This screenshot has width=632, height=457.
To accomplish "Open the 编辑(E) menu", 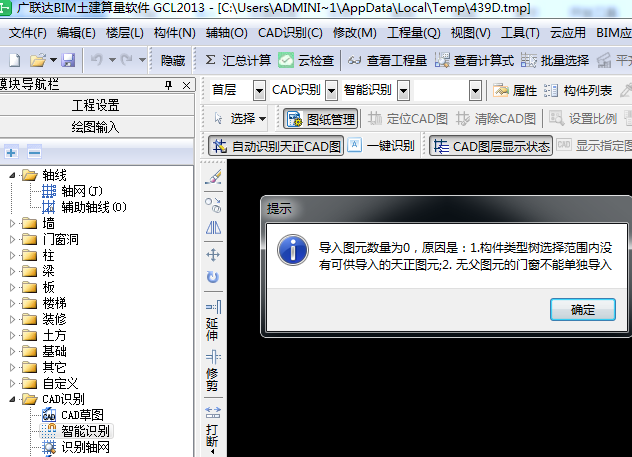I will 76,33.
